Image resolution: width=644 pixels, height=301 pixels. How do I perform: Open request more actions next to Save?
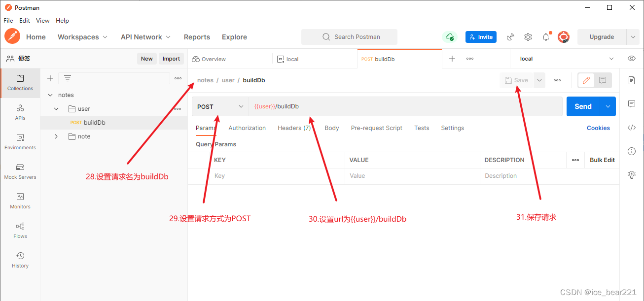[557, 80]
